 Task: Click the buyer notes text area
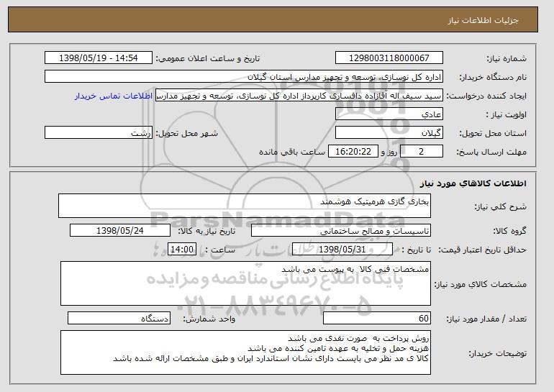click(x=245, y=352)
